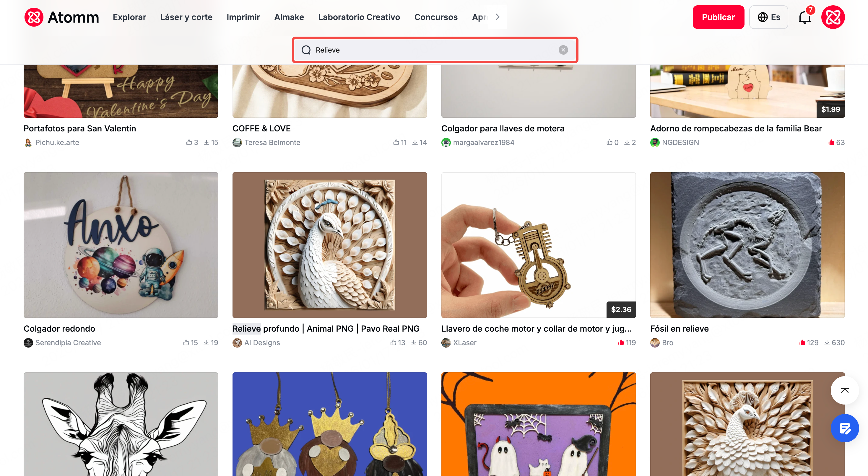Clear the search field text
Viewport: 868px width, 476px height.
563,50
